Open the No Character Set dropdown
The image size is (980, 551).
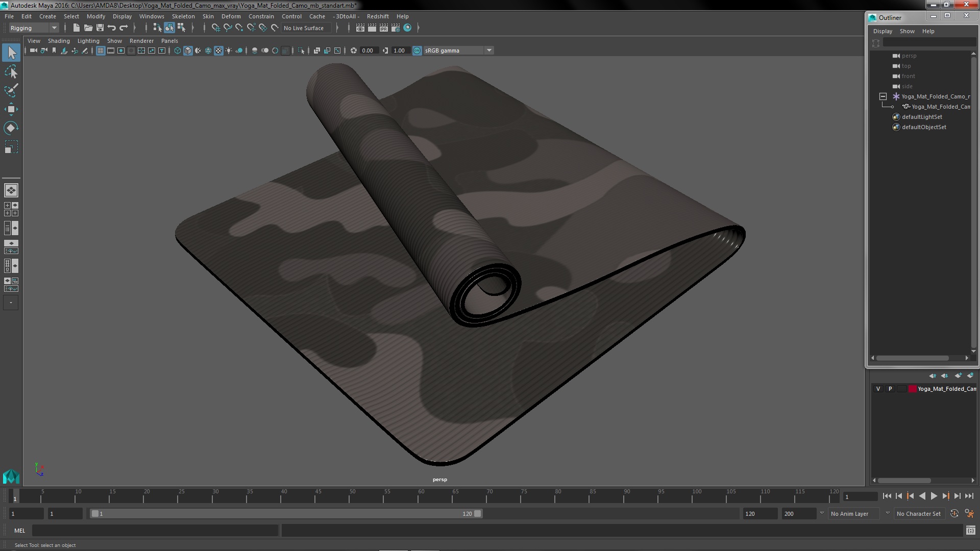[920, 514]
